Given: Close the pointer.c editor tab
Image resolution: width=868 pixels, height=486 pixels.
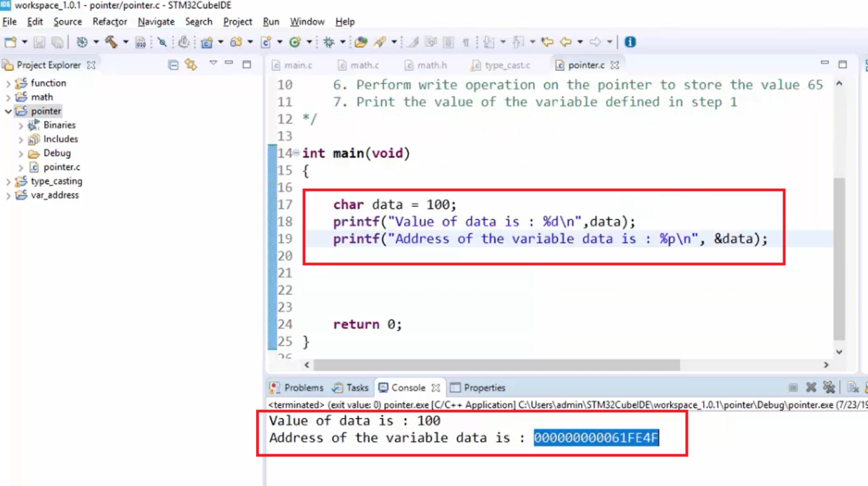Looking at the screenshot, I should point(615,65).
